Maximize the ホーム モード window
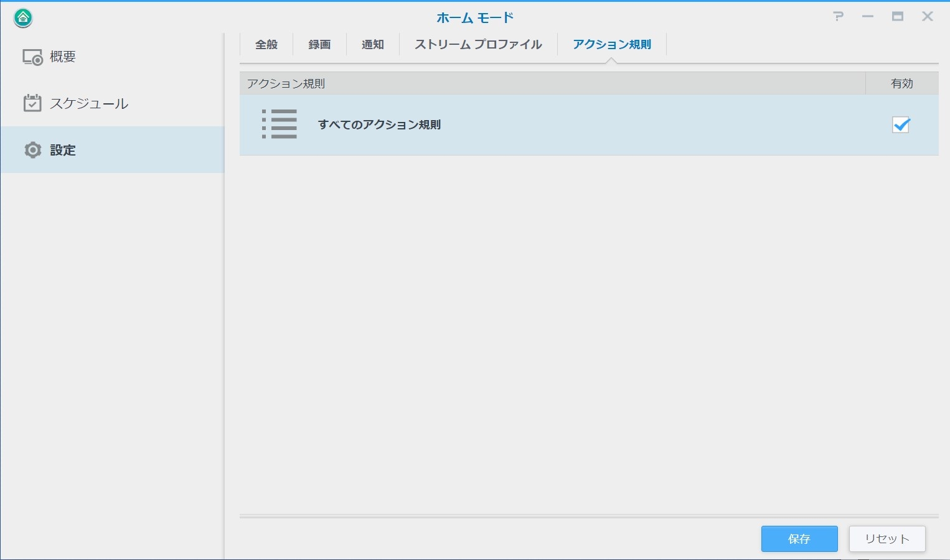This screenshot has width=950, height=560. 897,17
